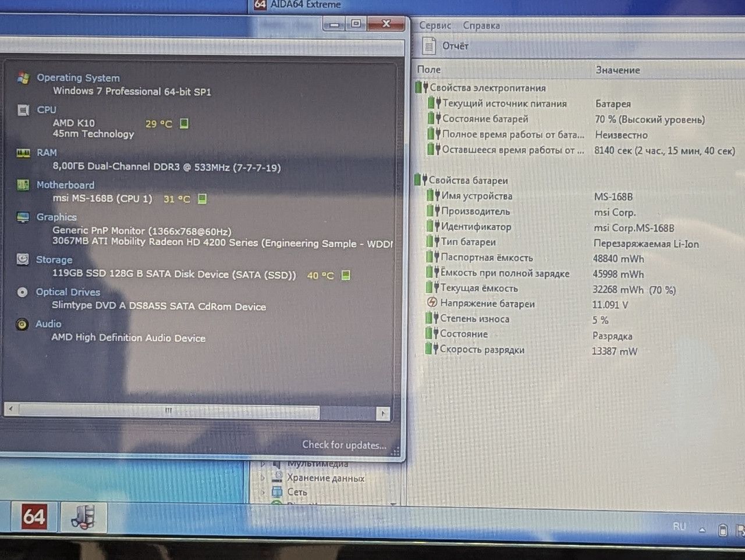Click the value 11.091 V
The width and height of the screenshot is (745, 560).
(x=610, y=305)
